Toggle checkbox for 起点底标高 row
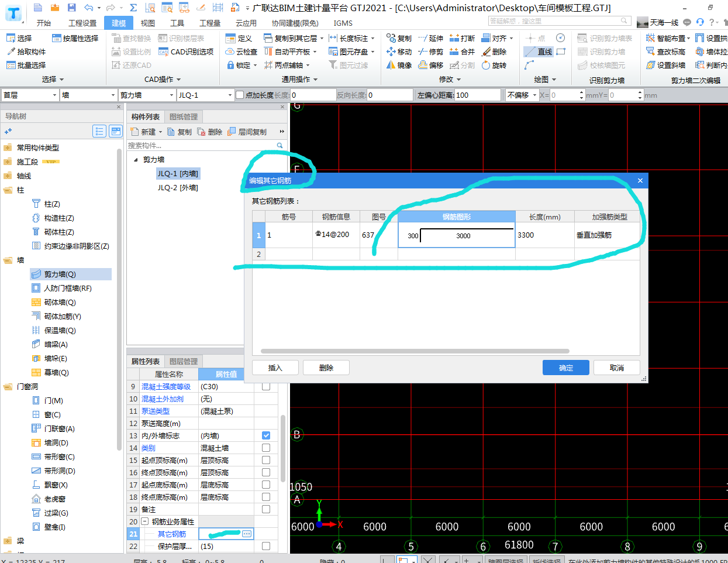Viewport: 728px width, 563px height. point(266,485)
